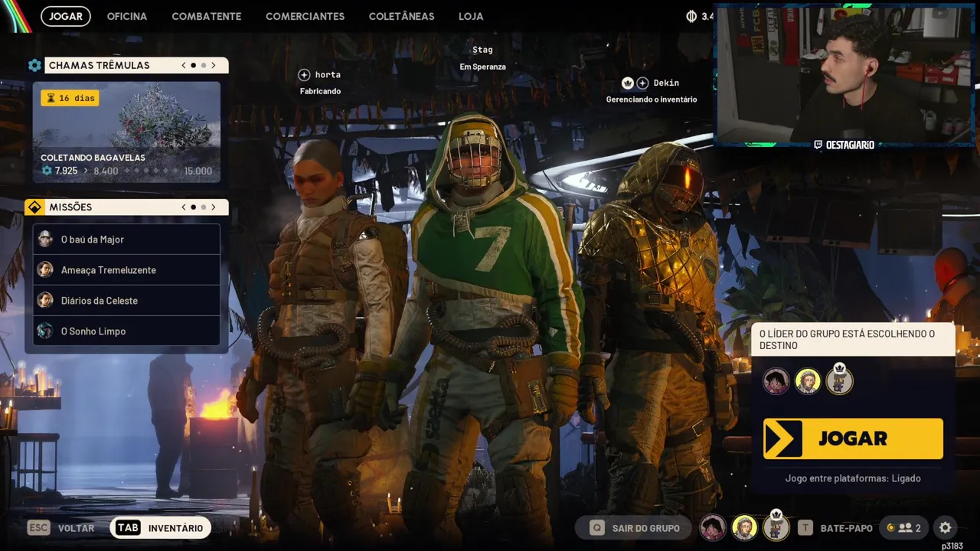Open the Coletando Bagavelas event card
The height and width of the screenshot is (551, 980).
point(126,132)
